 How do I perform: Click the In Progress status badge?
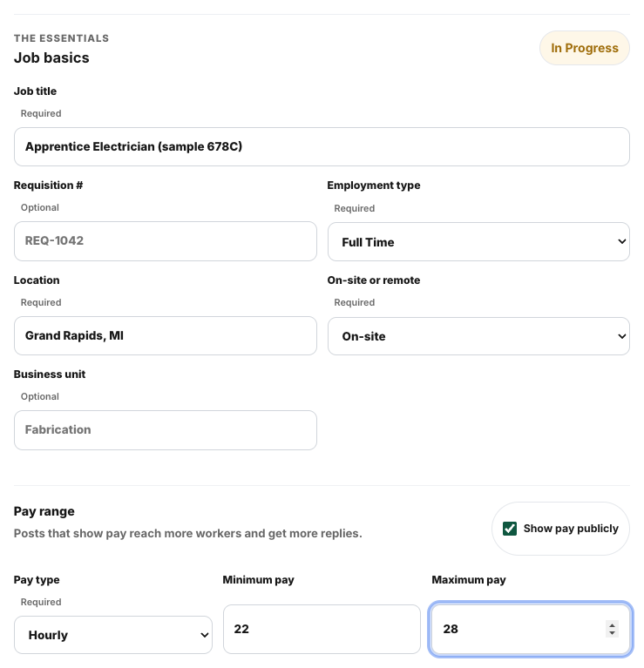[x=585, y=48]
